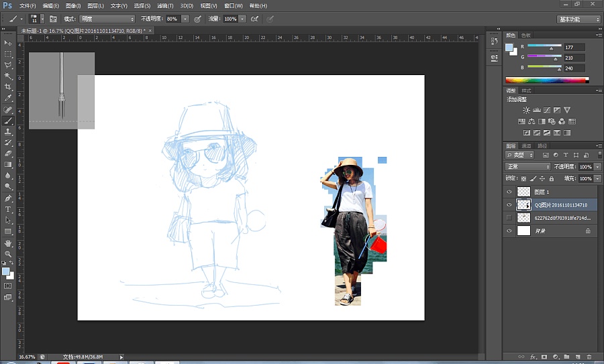Select the Crop tool
The height and width of the screenshot is (364, 604).
[x=7, y=87]
